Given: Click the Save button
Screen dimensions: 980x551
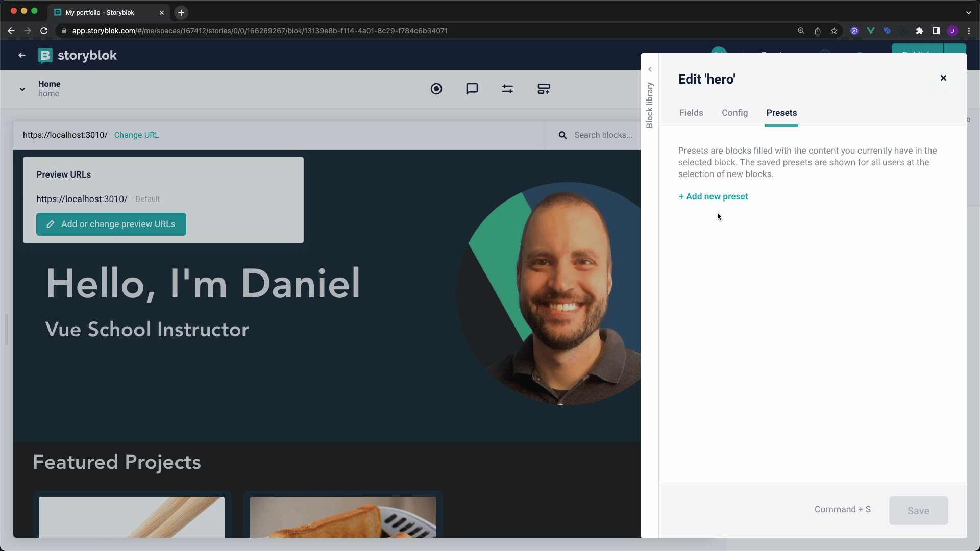Looking at the screenshot, I should (918, 511).
